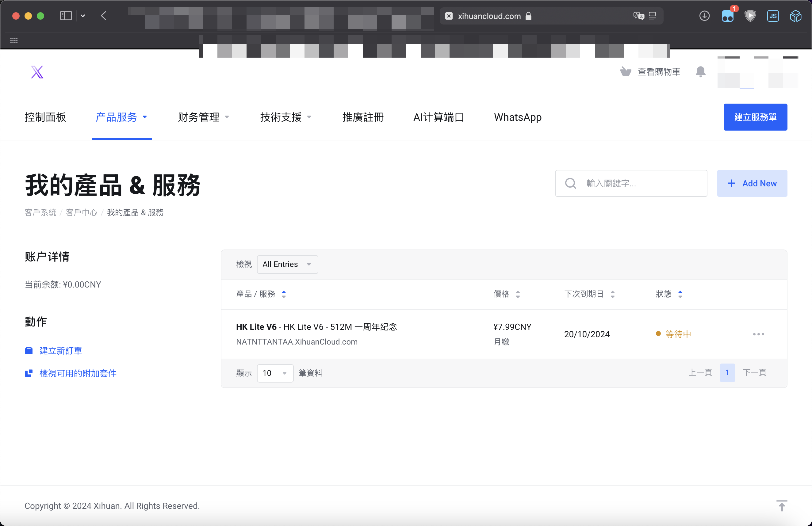Image resolution: width=812 pixels, height=526 pixels.
Task: Open the 10 rows per page dropdown
Action: click(275, 373)
